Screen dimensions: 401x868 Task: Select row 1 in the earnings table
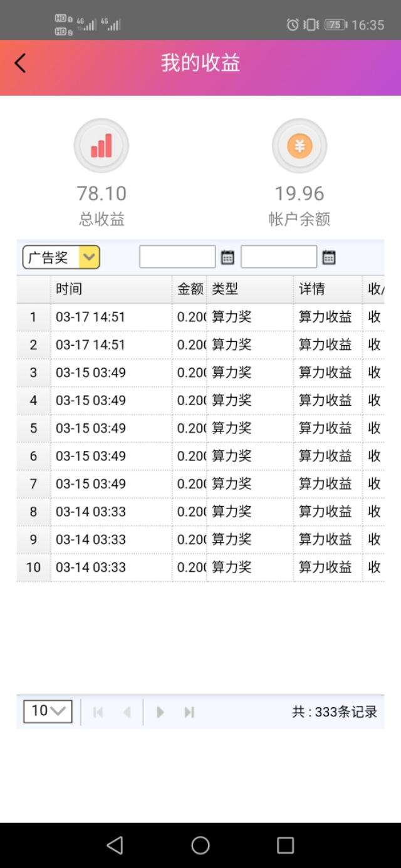[x=188, y=317]
